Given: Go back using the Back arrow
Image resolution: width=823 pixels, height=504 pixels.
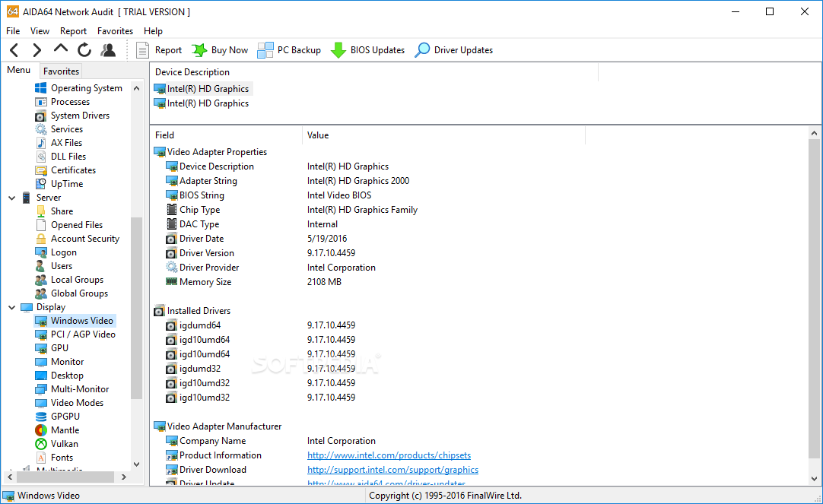Looking at the screenshot, I should pyautogui.click(x=14, y=50).
